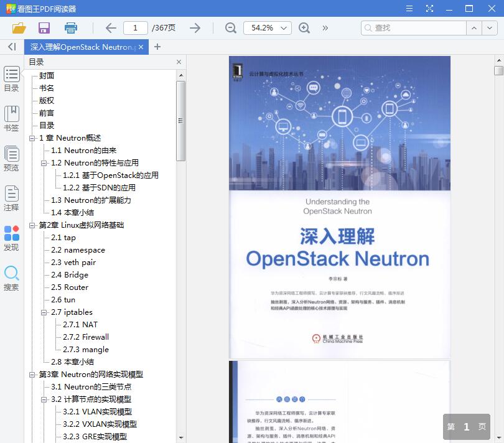
Task: Collapse the 1 章 Neutron概述 tree node
Action: click(x=32, y=138)
